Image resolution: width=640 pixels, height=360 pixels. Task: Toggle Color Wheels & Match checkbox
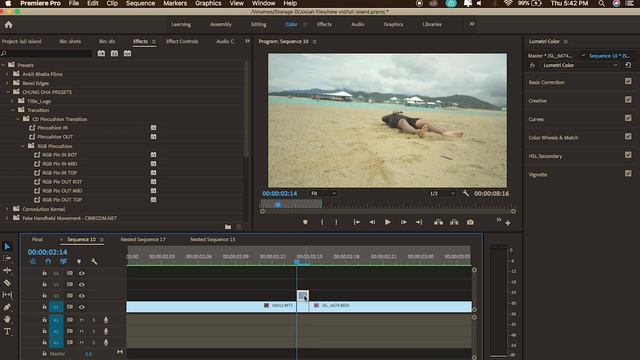click(628, 136)
